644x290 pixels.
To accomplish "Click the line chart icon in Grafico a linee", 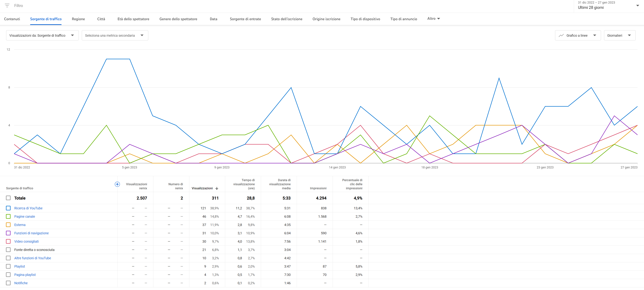I will (561, 35).
